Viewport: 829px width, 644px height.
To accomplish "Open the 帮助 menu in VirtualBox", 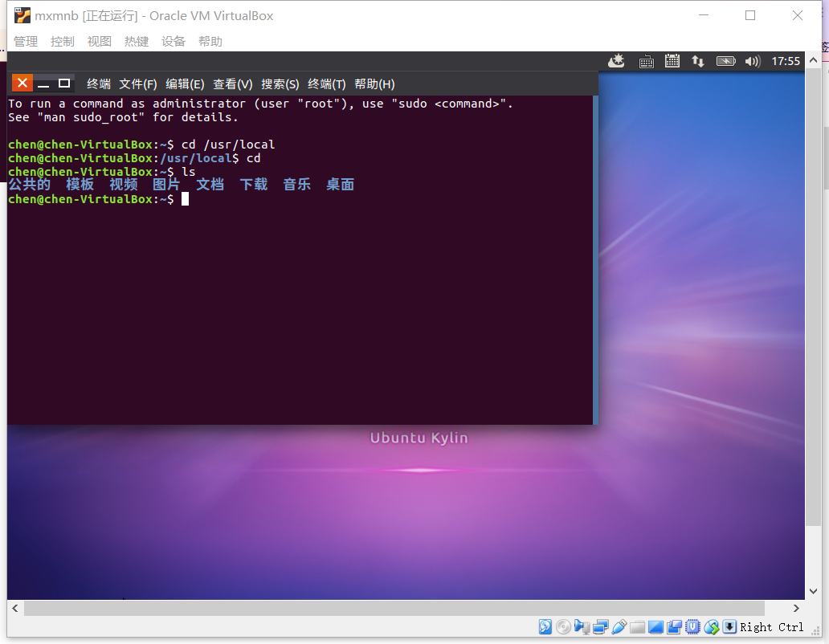I will [210, 41].
